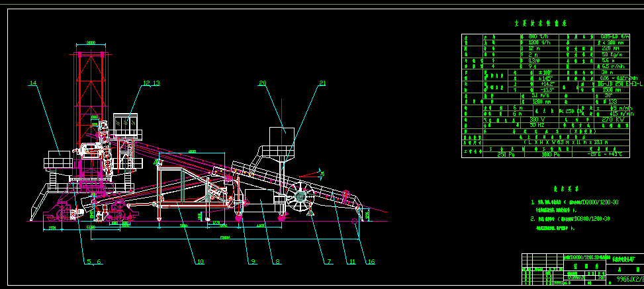This screenshot has height=289, width=644.
Task: Click the "1000 Pa" table value
Action: (551, 154)
